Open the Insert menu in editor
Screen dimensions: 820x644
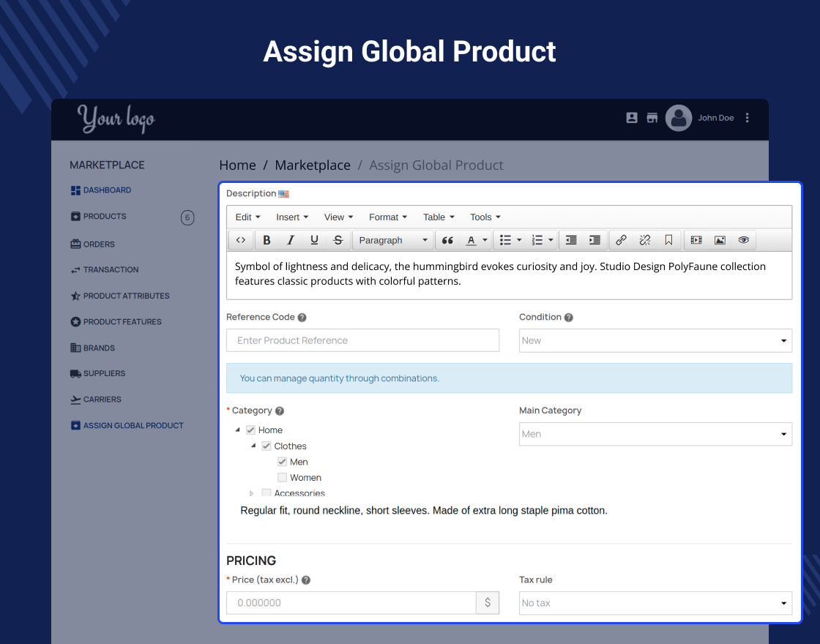(292, 217)
